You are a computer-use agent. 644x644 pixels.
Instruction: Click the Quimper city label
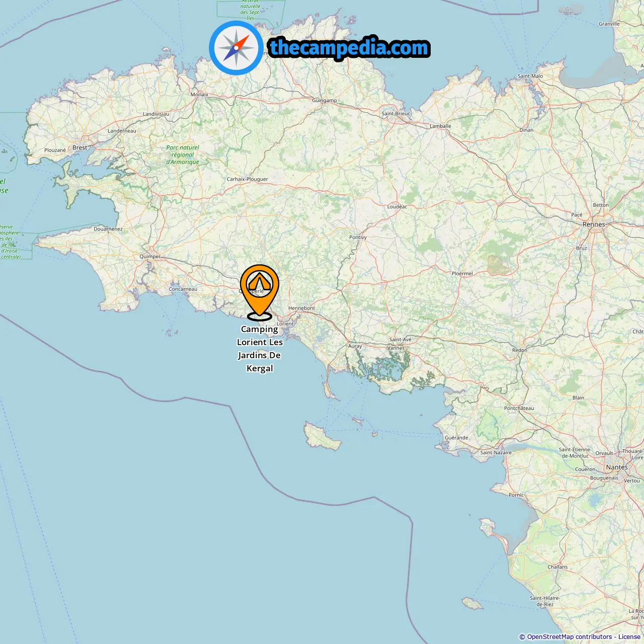[150, 257]
